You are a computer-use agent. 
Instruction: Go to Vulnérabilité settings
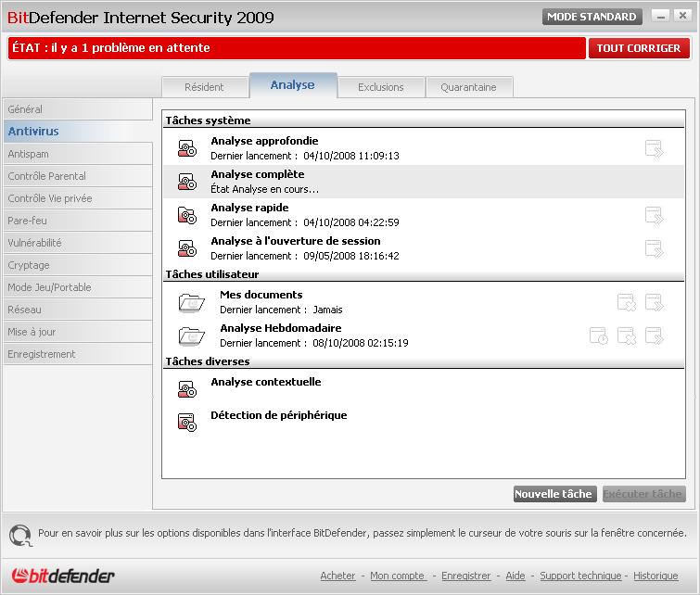(78, 243)
